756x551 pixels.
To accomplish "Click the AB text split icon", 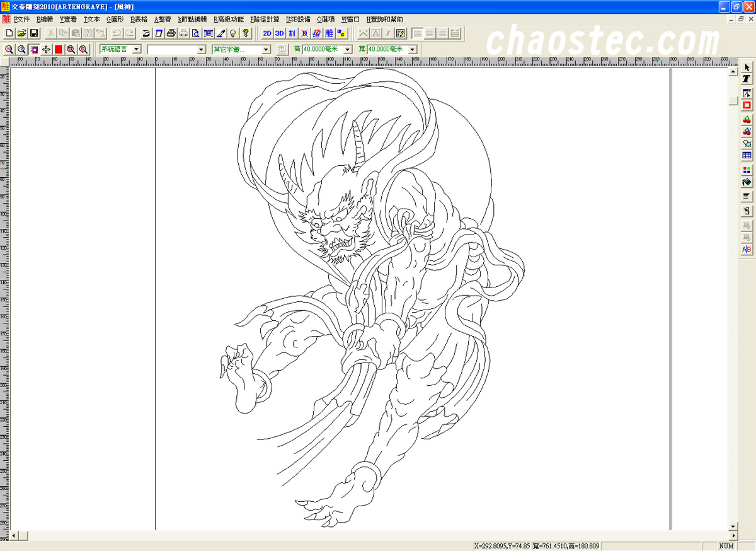I will [747, 250].
